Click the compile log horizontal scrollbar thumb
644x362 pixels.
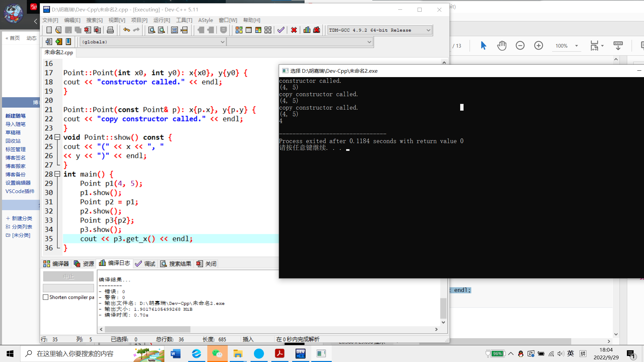click(x=148, y=329)
